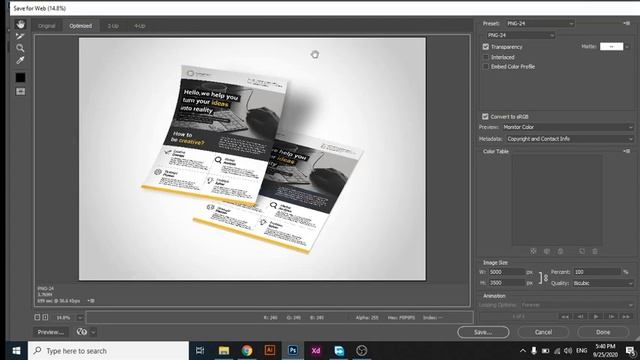
Task: Click the flyer mockup image preview
Action: click(x=252, y=159)
